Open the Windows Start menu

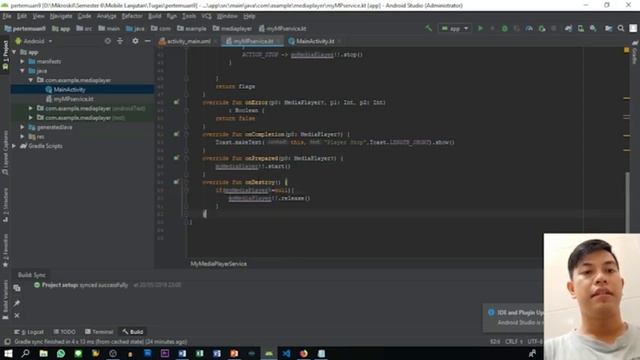pos(8,353)
